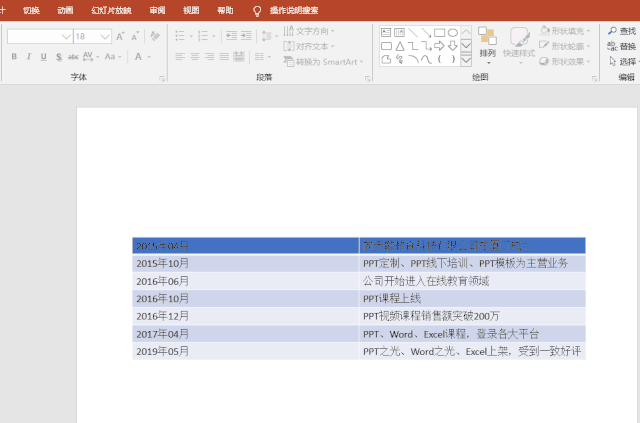The width and height of the screenshot is (640, 423).
Task: Decrease list indent level
Action: pos(231,36)
